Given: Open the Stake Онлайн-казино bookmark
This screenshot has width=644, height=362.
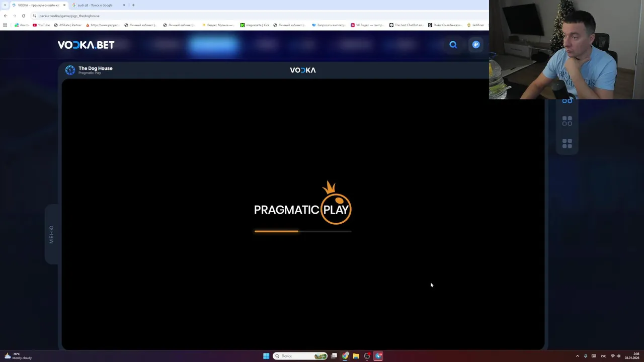Looking at the screenshot, I should click(x=445, y=25).
